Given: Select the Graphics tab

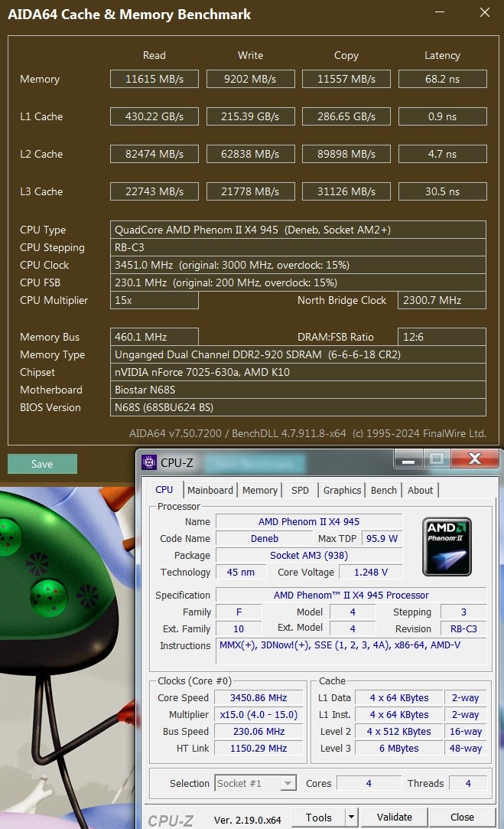Looking at the screenshot, I should tap(342, 490).
